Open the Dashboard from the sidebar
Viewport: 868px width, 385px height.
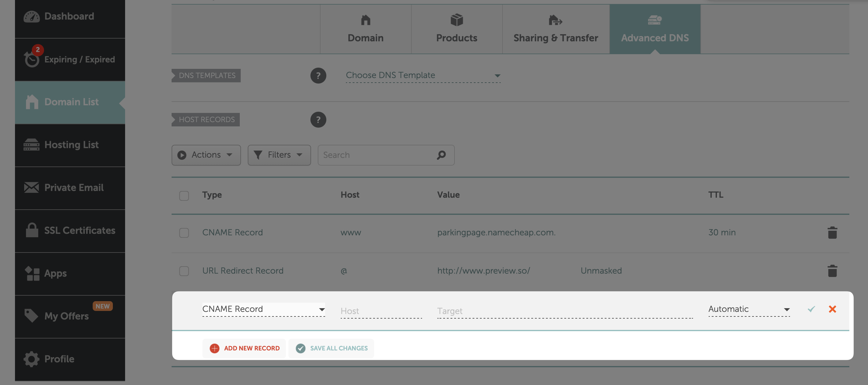tap(32, 16)
